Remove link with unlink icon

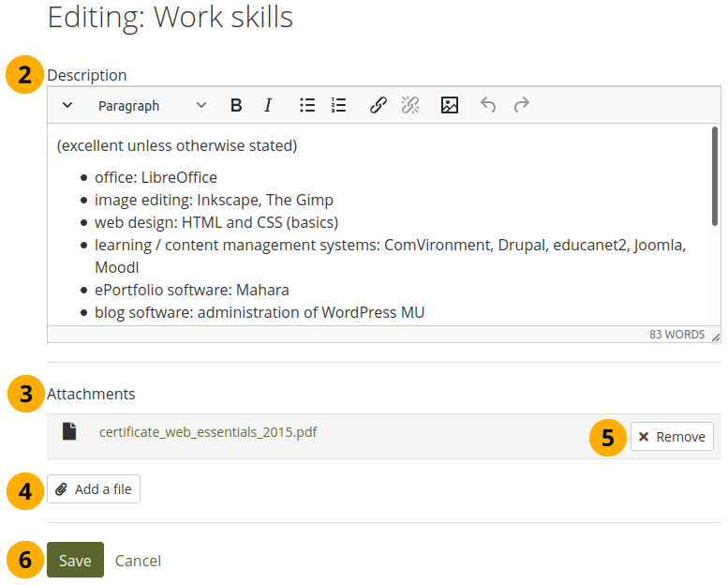click(x=410, y=106)
